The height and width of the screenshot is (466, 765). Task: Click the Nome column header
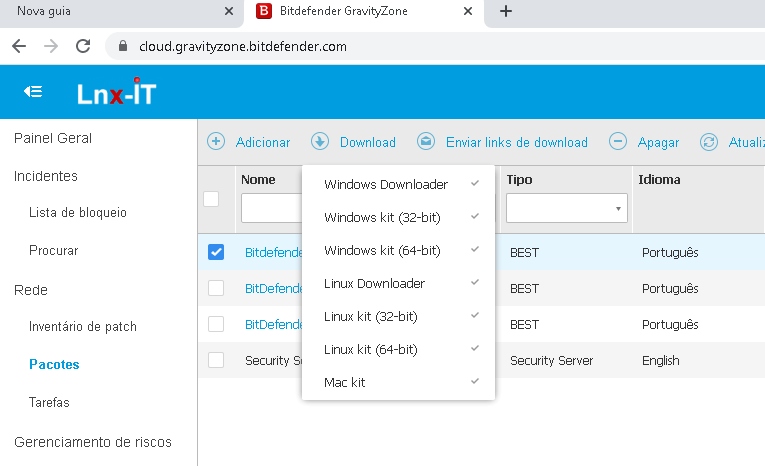[258, 180]
